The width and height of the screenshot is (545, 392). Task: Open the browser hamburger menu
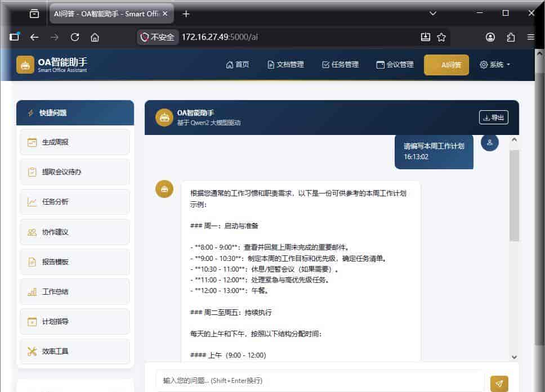(530, 37)
